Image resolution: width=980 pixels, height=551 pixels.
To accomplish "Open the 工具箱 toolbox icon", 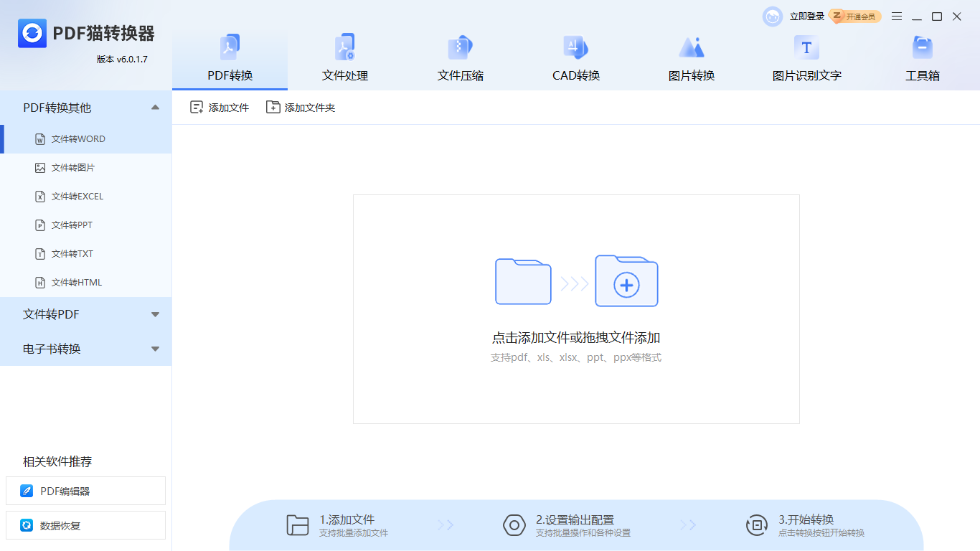I will 922,57.
